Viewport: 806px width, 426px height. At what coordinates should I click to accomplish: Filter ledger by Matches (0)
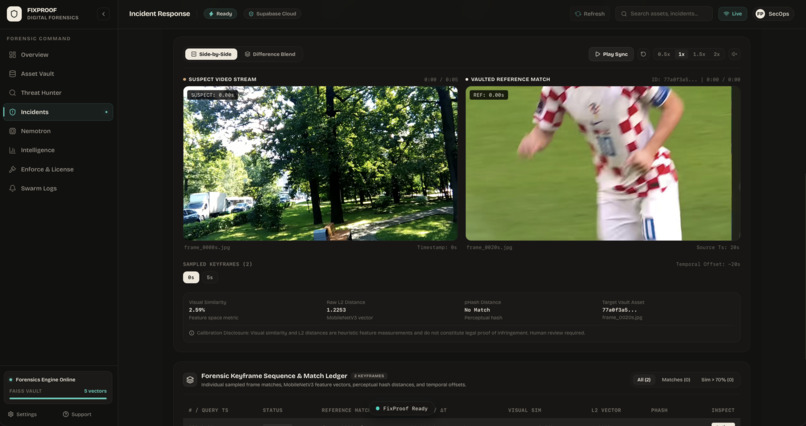coord(676,380)
